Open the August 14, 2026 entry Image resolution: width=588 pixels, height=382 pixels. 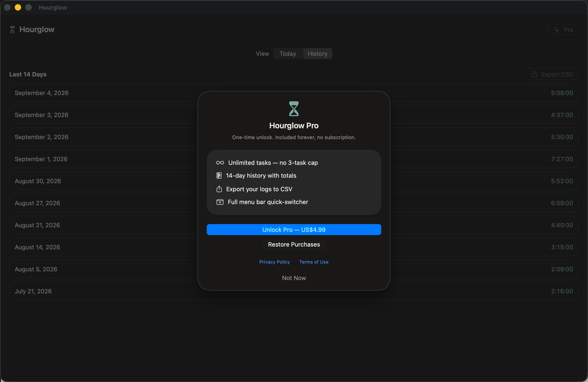[x=294, y=247]
